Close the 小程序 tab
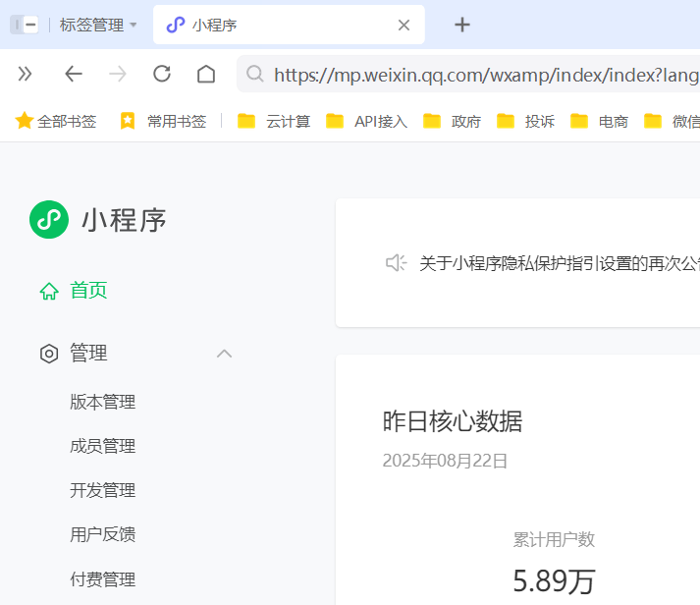Viewport: 700px width, 605px height. click(x=404, y=25)
